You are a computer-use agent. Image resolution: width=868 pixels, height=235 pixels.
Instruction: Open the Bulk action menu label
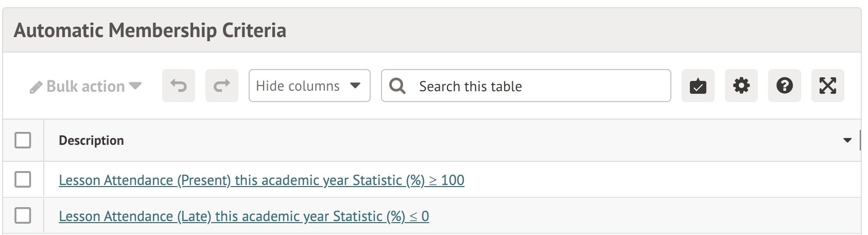(x=85, y=86)
